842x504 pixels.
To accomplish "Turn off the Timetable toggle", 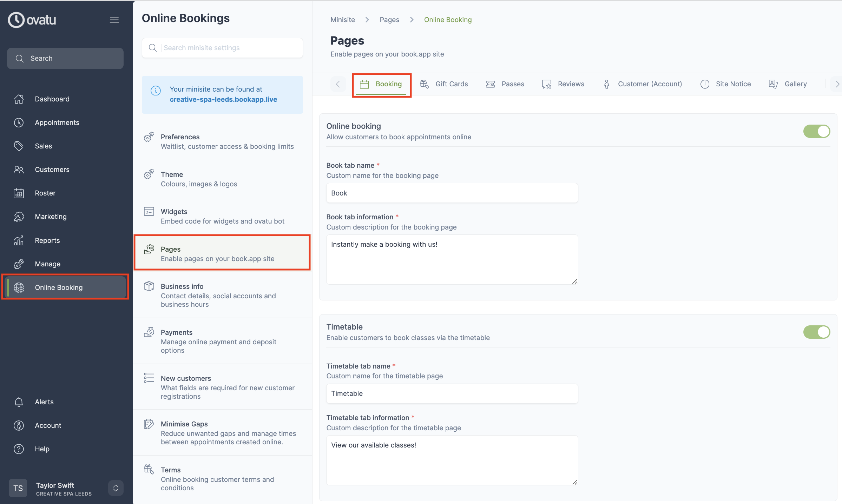I will 817,332.
